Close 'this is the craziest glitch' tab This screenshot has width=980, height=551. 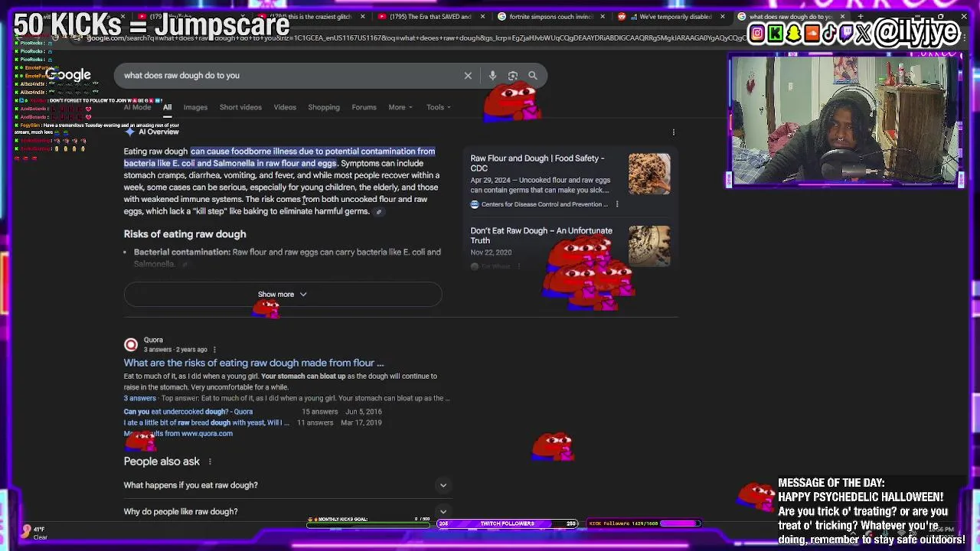coord(361,16)
